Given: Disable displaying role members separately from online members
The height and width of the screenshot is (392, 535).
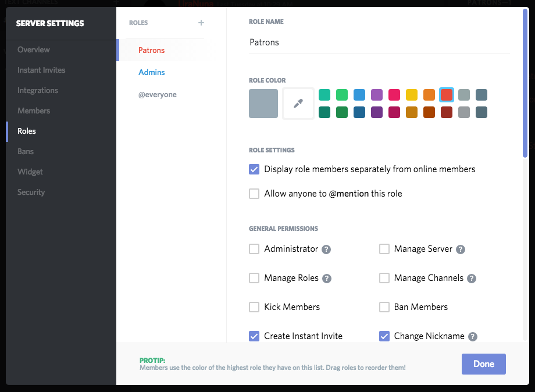Looking at the screenshot, I should 254,169.
